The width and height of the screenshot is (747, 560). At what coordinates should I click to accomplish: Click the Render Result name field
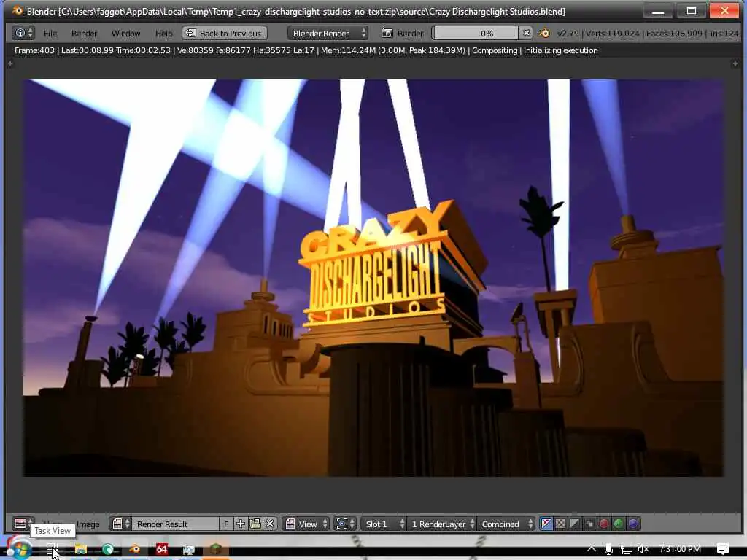pyautogui.click(x=175, y=524)
